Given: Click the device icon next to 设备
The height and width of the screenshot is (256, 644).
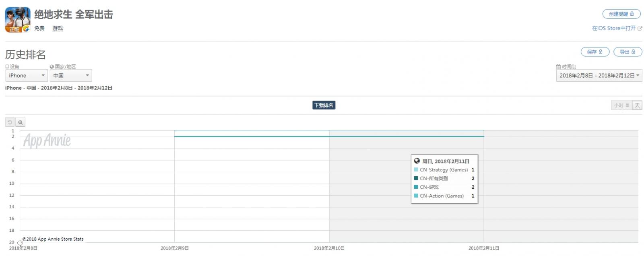Looking at the screenshot, I should point(7,67).
